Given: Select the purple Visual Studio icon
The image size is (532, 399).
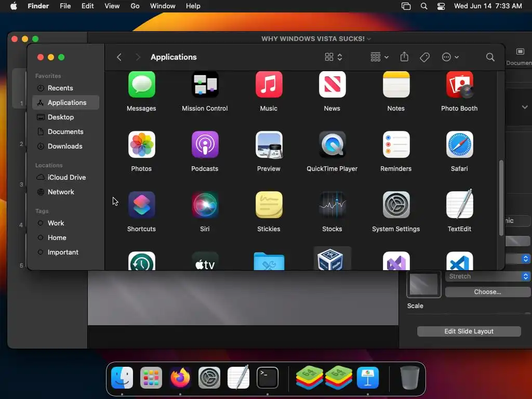Looking at the screenshot, I should [x=396, y=261].
